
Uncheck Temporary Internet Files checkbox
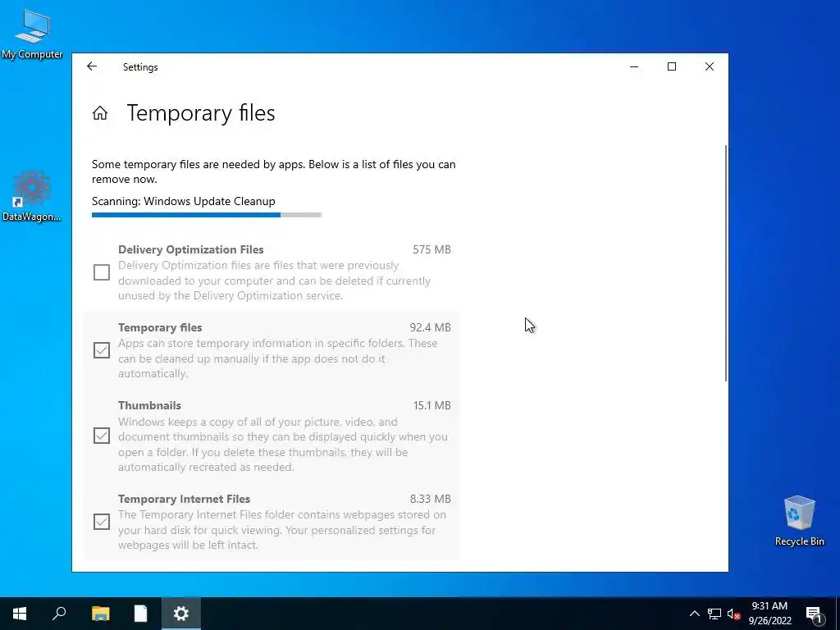point(102,521)
